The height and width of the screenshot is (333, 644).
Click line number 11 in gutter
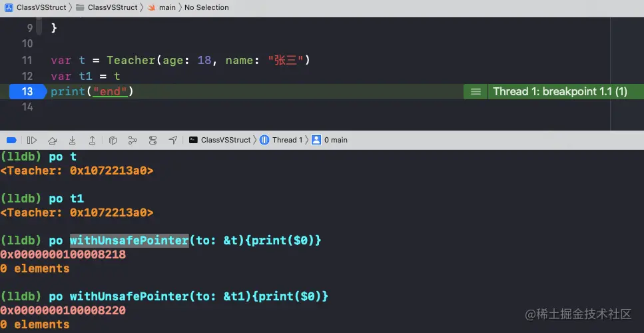[27, 61]
